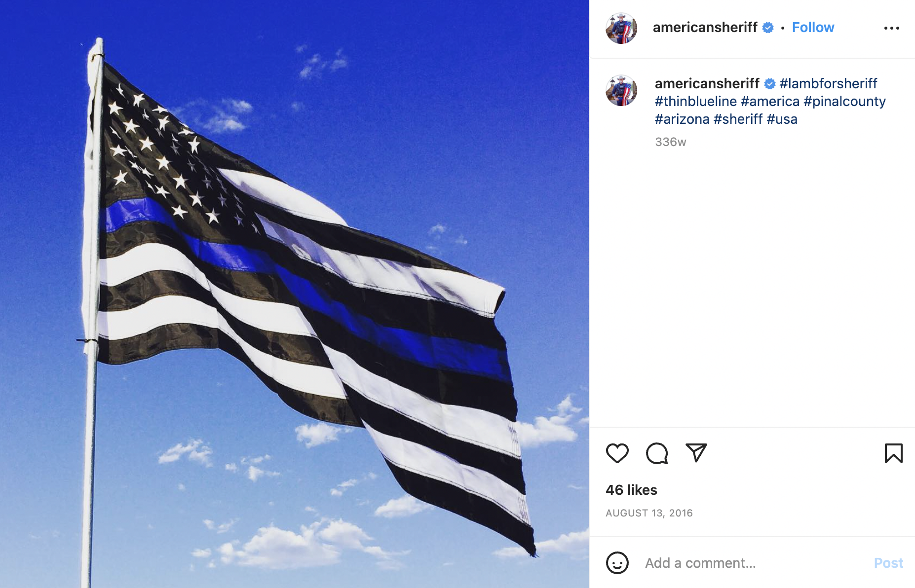Viewport: 915px width, 588px height.
Task: Open the #thinblueline hashtag
Action: 696,101
